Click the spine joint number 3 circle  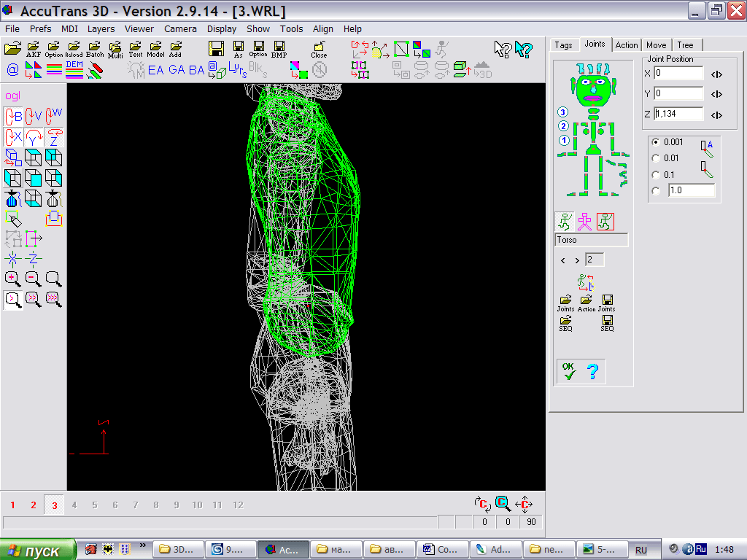[562, 112]
